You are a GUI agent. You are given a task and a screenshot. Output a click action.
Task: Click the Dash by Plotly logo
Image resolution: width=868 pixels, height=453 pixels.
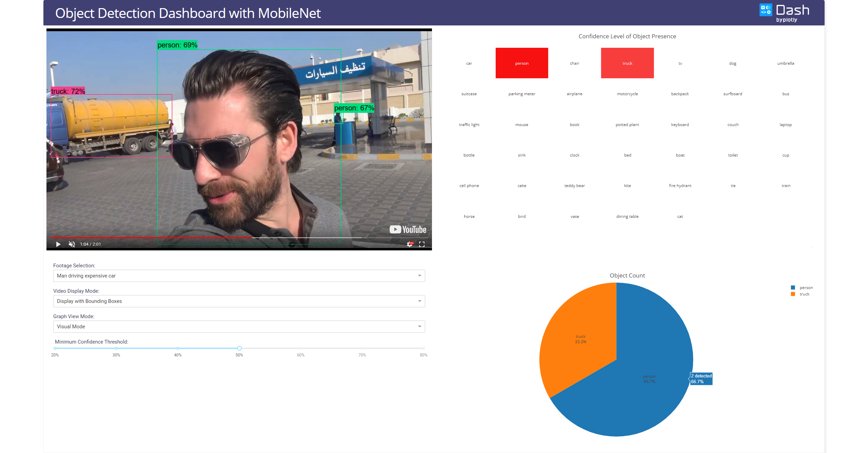(x=785, y=13)
